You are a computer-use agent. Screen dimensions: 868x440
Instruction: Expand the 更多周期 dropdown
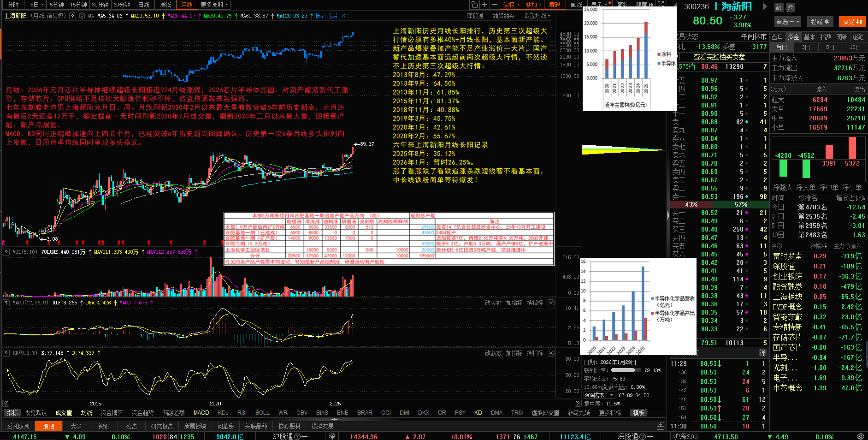[214, 5]
